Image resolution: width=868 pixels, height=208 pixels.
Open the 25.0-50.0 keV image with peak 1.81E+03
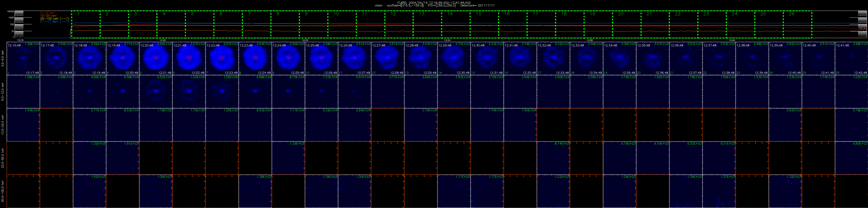click(123, 158)
